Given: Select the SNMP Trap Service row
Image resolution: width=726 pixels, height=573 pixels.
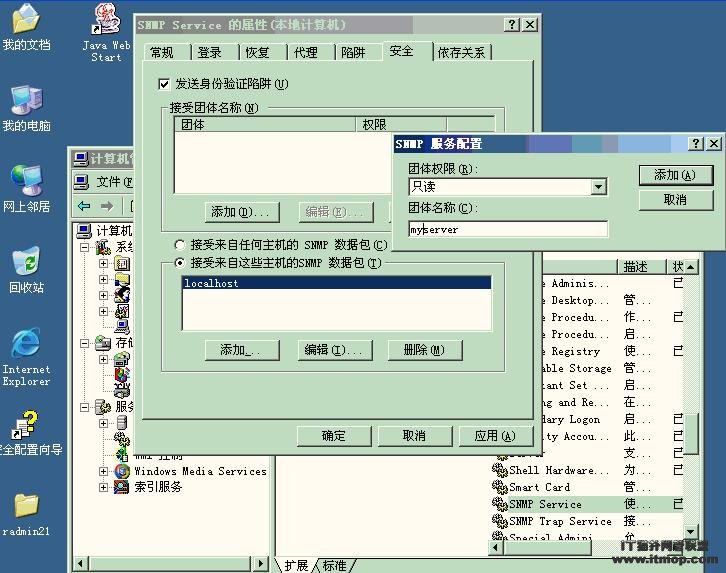Looking at the screenshot, I should coord(586,521).
